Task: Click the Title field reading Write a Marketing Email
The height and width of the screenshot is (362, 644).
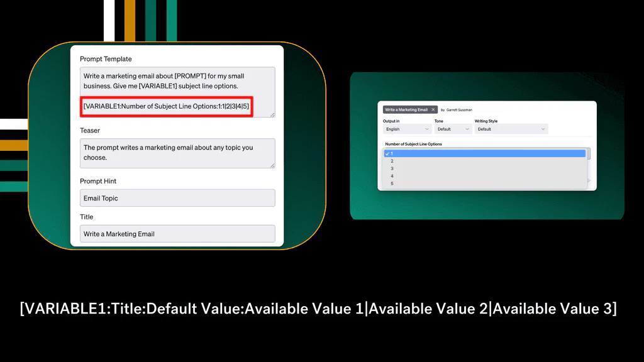Action: click(177, 234)
